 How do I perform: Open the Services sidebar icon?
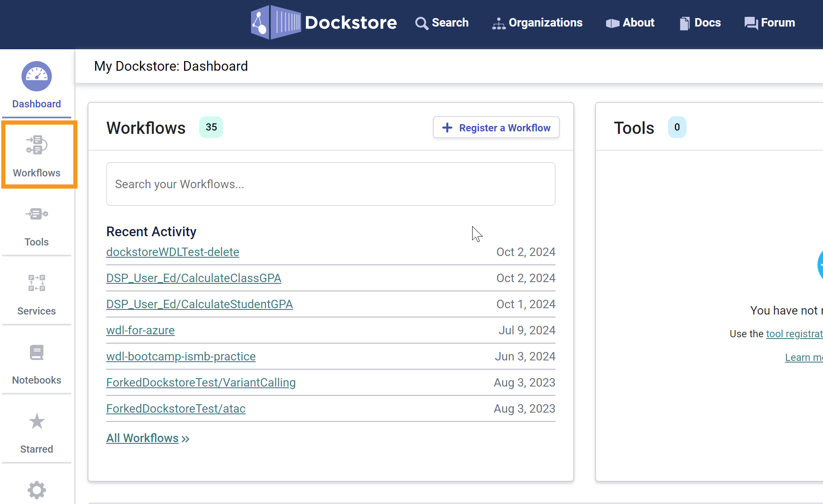pyautogui.click(x=37, y=283)
